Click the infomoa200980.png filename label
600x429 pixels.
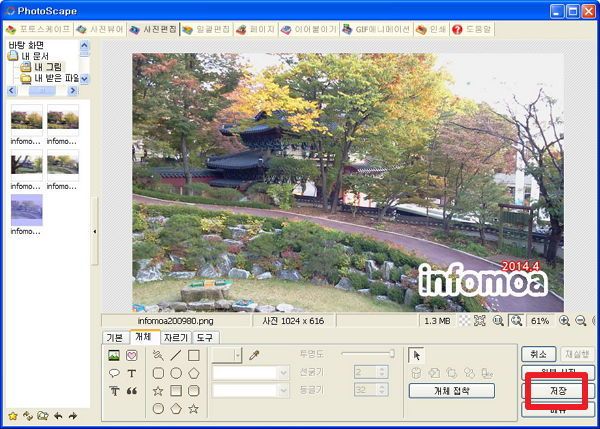(x=175, y=321)
